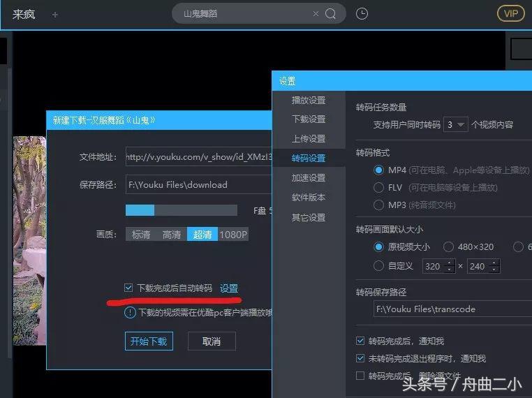Screen dimensions: 532x398
Task: Toggle 转码完成后，通知我 checkbox
Action: click(360, 341)
